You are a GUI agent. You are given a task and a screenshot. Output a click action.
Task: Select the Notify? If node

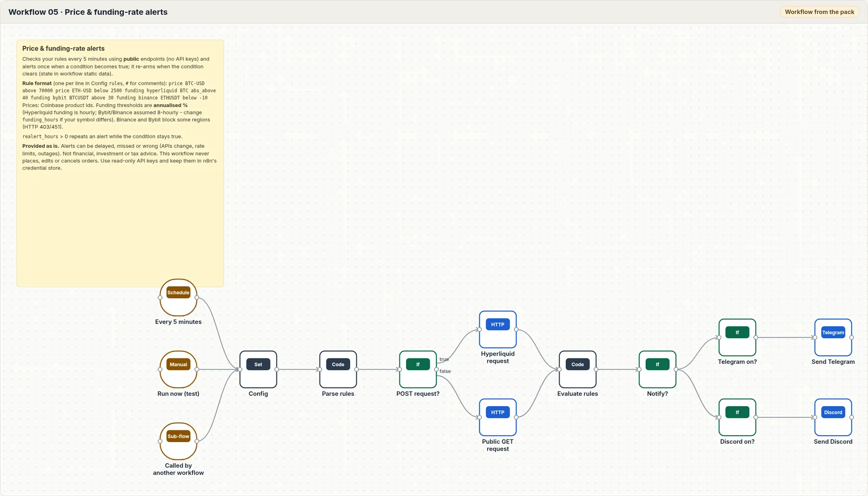[657, 370]
